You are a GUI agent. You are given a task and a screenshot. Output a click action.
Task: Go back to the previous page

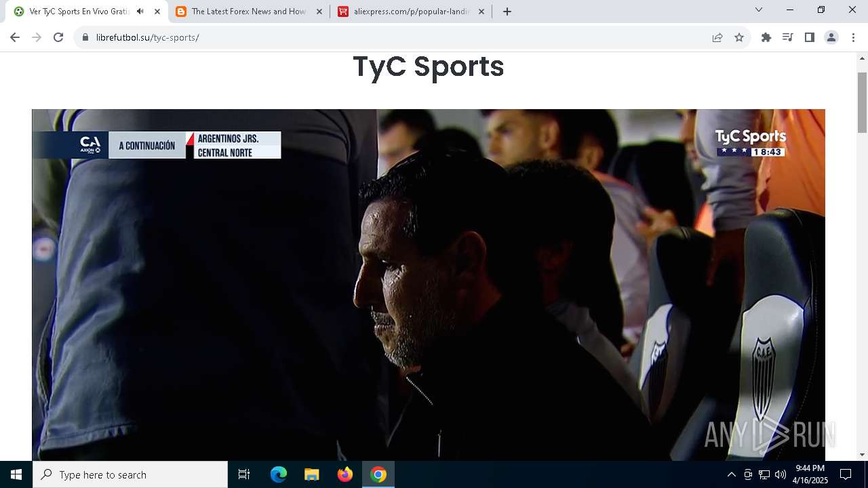[15, 37]
